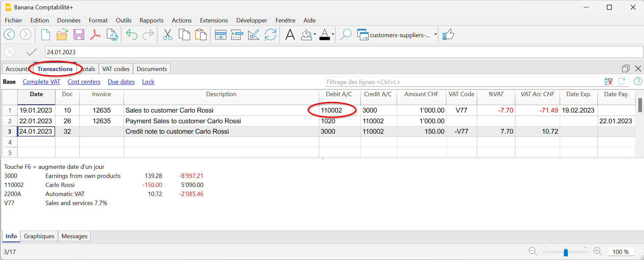Export to PDF via the toolbar icon
The image size is (644, 260).
point(95,35)
